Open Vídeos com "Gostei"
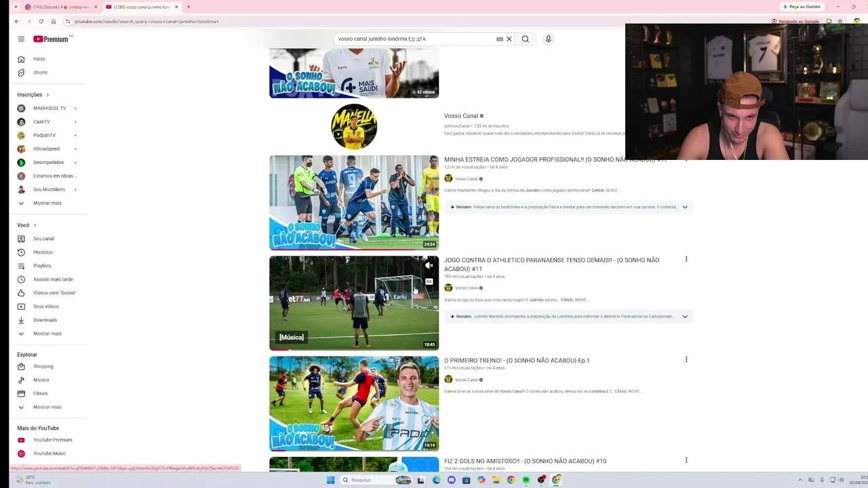 click(55, 293)
